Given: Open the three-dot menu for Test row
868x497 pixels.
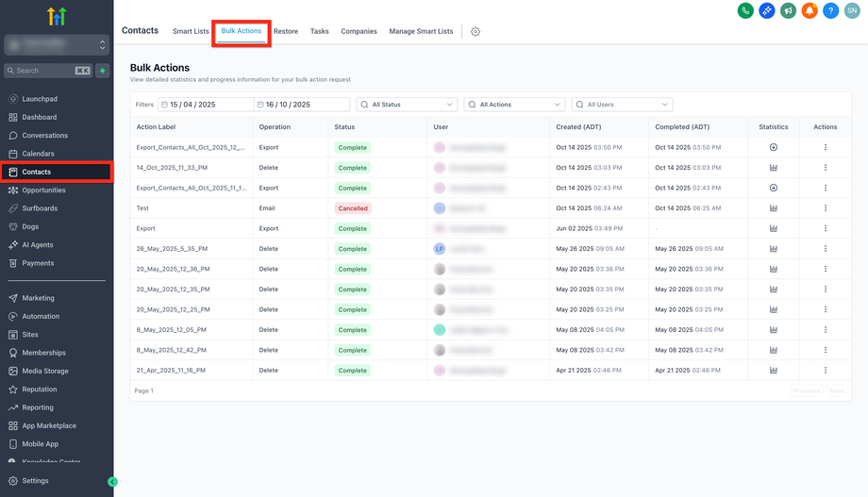Looking at the screenshot, I should (826, 208).
